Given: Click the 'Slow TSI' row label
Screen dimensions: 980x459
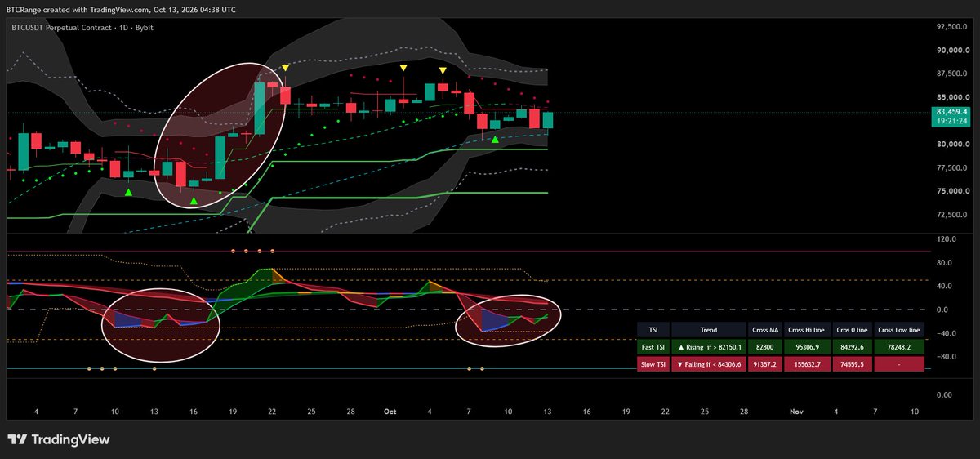Looking at the screenshot, I should pos(653,364).
